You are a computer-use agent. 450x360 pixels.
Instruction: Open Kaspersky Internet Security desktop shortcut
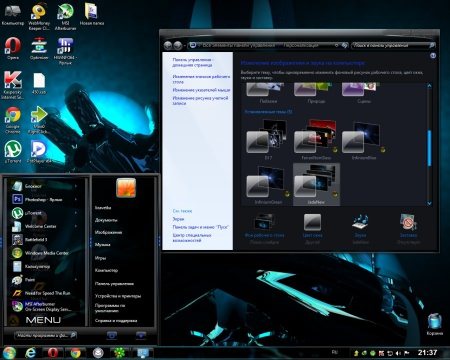pyautogui.click(x=12, y=85)
